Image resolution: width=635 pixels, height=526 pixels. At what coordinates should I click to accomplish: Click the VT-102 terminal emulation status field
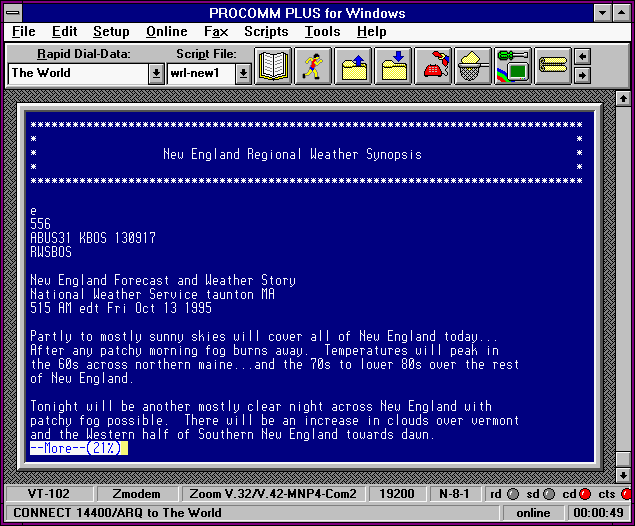(x=49, y=494)
